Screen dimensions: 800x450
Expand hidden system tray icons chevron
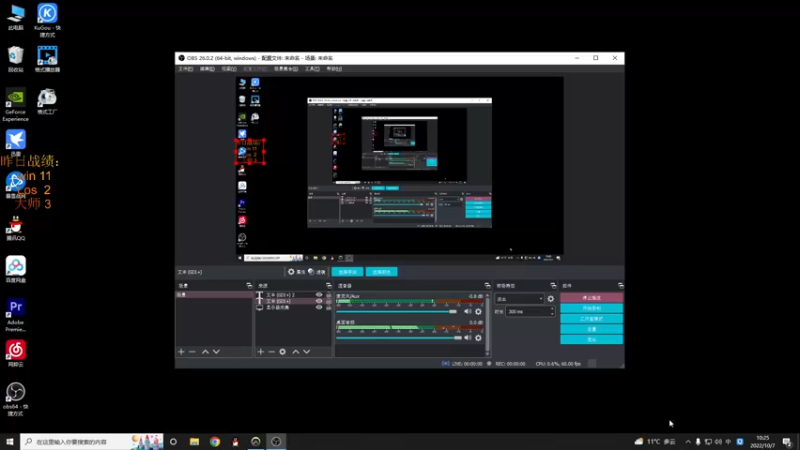coord(688,442)
